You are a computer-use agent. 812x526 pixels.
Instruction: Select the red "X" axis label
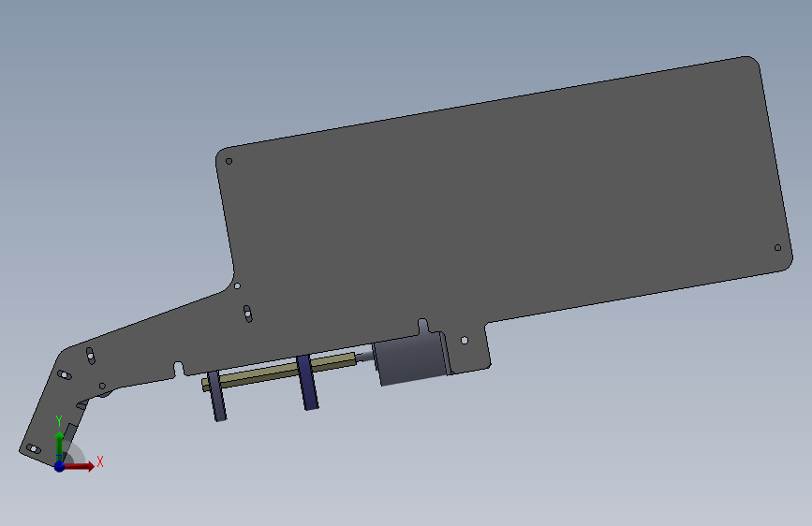[x=100, y=461]
